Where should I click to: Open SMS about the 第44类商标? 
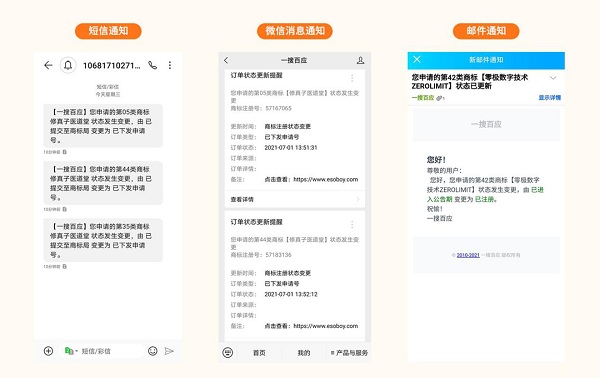tap(103, 183)
